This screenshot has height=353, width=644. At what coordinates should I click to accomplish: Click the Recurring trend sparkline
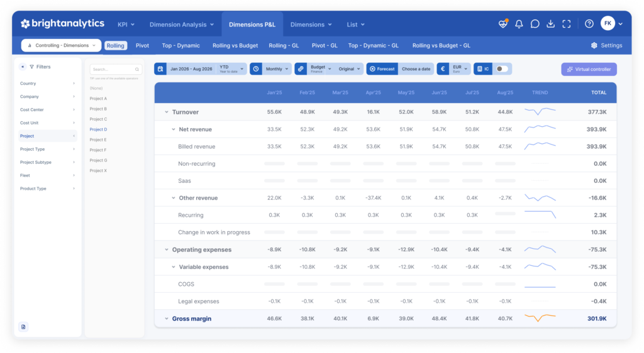click(x=540, y=214)
